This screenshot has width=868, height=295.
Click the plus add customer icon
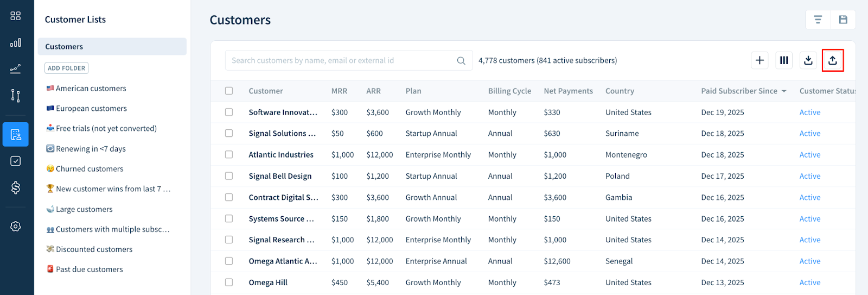click(759, 60)
